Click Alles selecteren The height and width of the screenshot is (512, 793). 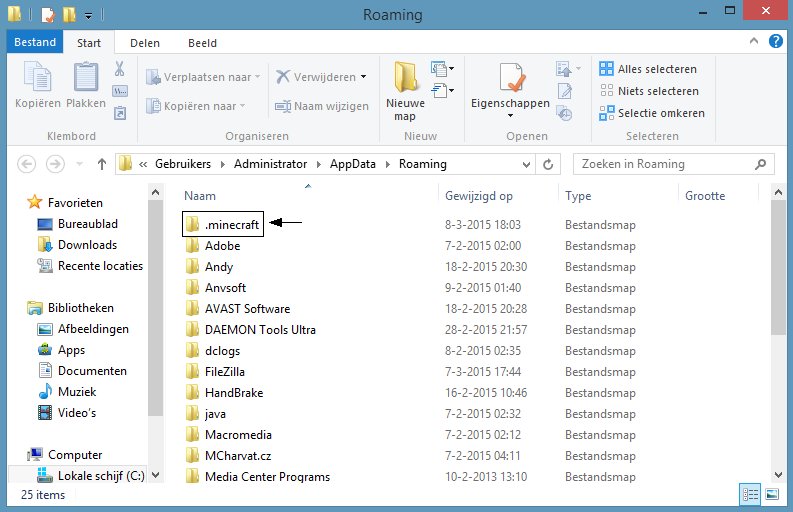click(x=648, y=69)
